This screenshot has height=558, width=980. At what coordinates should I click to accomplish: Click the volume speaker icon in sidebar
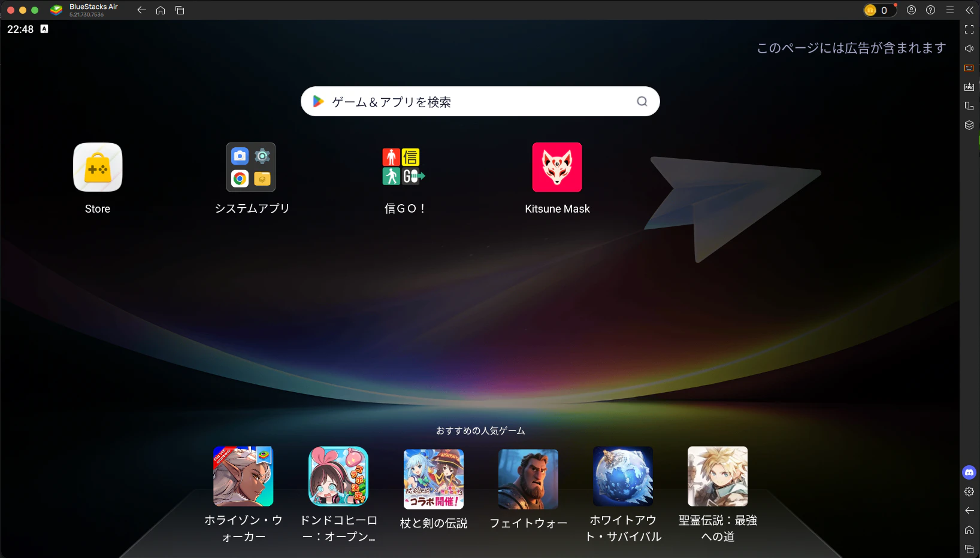(969, 48)
